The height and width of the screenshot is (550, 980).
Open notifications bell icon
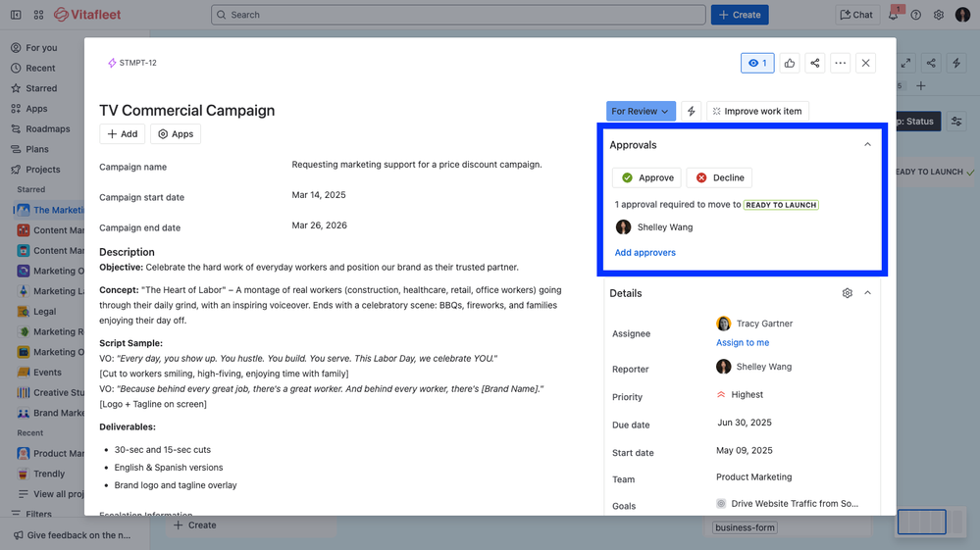click(893, 15)
